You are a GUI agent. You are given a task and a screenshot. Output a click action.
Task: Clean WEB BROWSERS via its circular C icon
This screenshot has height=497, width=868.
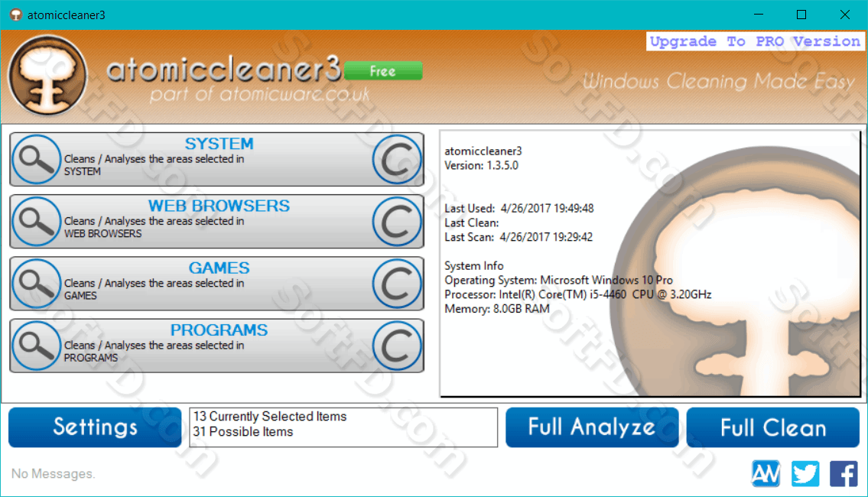397,222
